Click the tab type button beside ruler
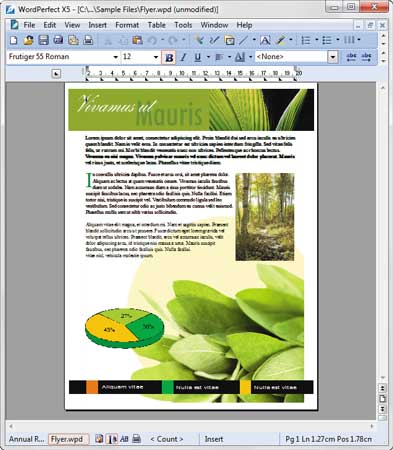Viewport: 393px width, 450px height. (56, 73)
